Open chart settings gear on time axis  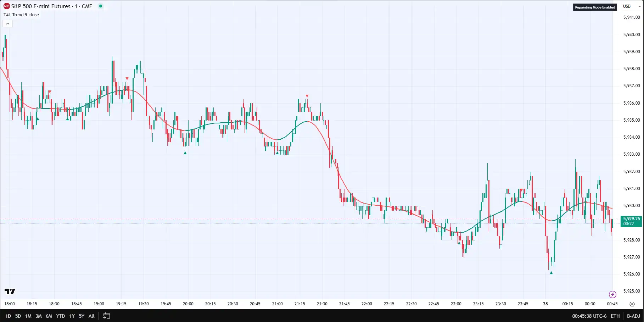tap(632, 304)
